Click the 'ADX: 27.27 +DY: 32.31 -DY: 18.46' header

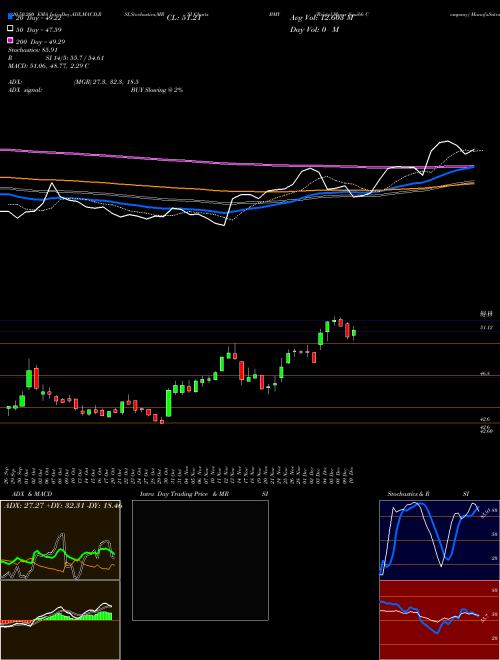(63, 505)
